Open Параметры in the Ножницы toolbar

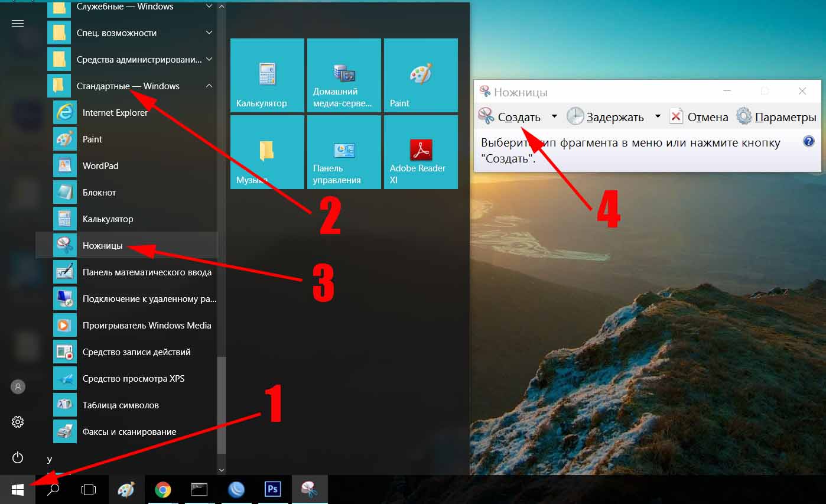(x=776, y=116)
